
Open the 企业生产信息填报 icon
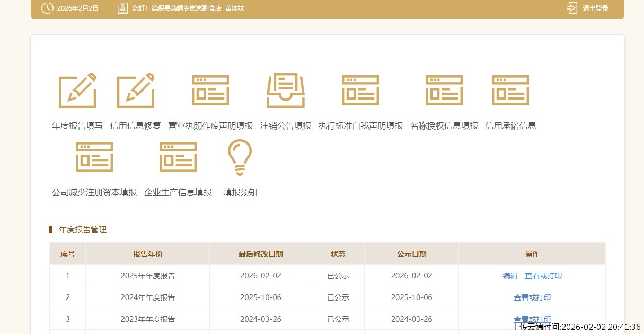tap(178, 157)
